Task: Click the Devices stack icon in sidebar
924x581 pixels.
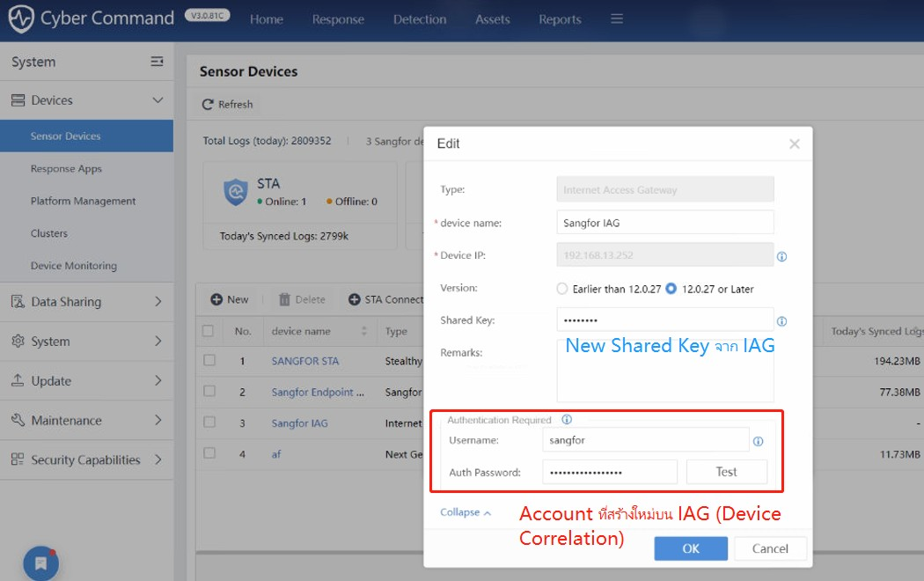Action: 18,100
